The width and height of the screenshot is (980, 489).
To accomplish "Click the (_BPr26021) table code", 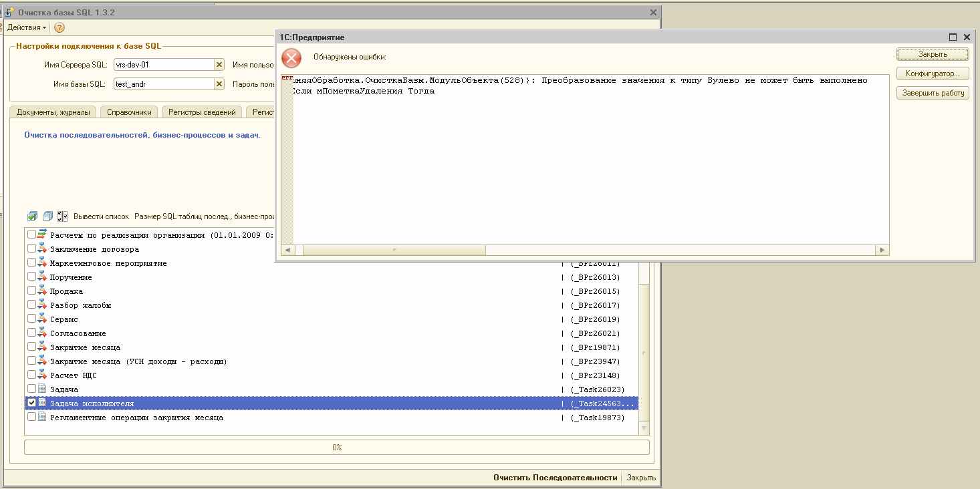I will point(595,333).
